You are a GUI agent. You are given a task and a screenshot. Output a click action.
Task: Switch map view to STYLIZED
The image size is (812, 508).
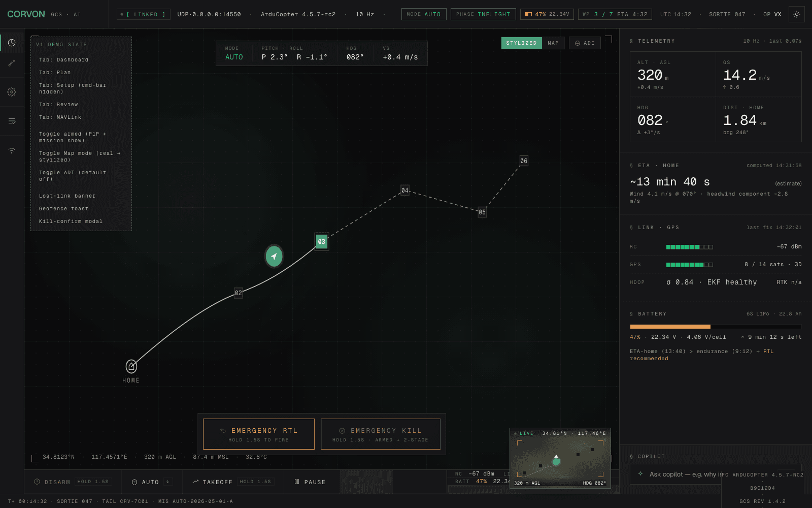(x=521, y=43)
